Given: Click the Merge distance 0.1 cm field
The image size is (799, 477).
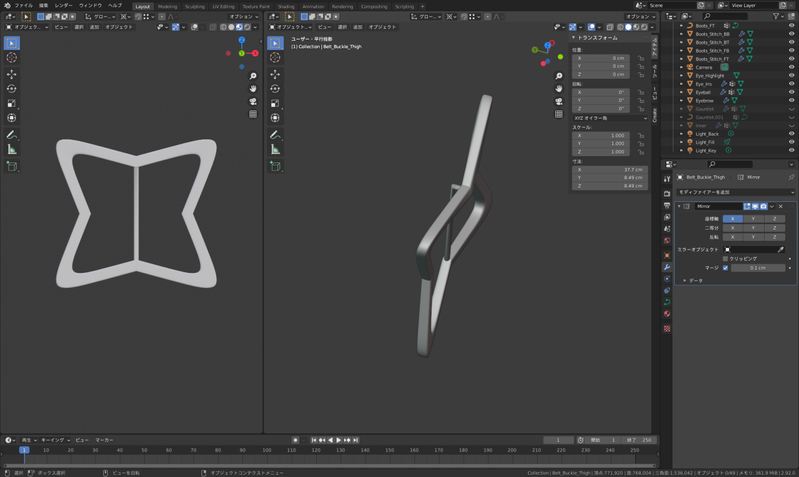Looking at the screenshot, I should [757, 268].
